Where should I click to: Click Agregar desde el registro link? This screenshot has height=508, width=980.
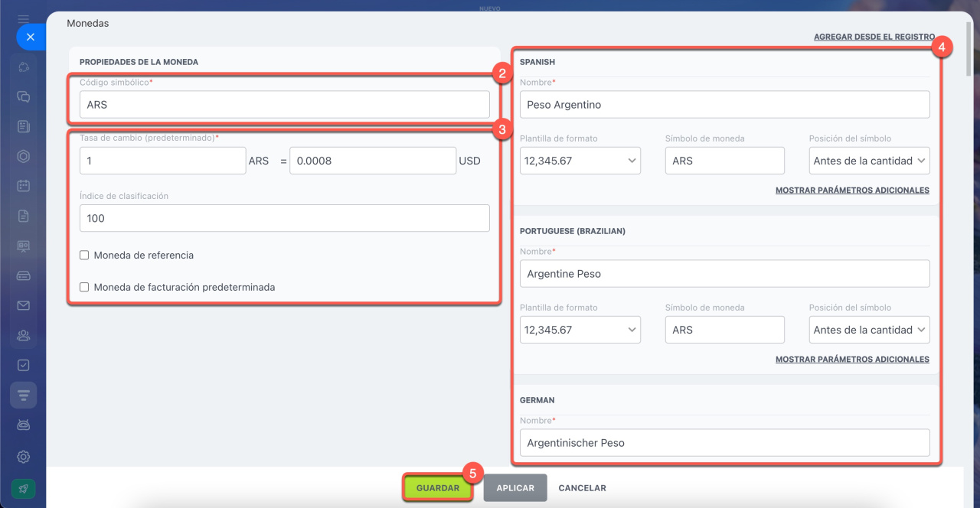coord(874,37)
